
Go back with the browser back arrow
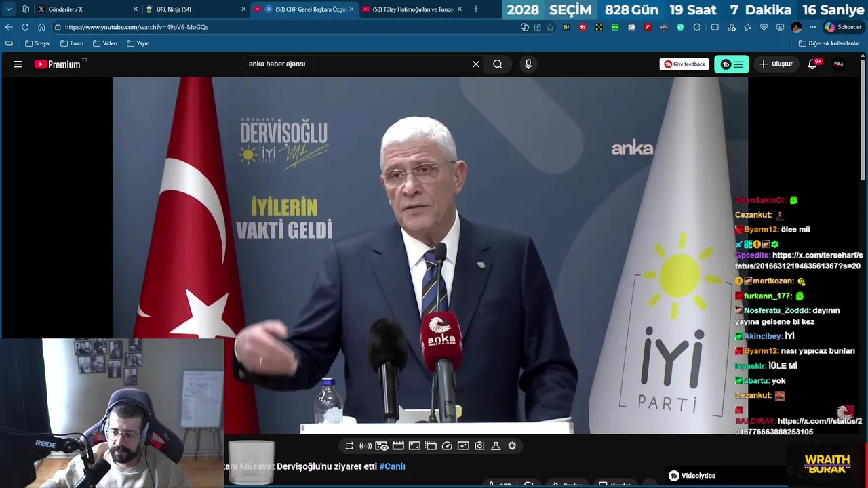pos(9,27)
